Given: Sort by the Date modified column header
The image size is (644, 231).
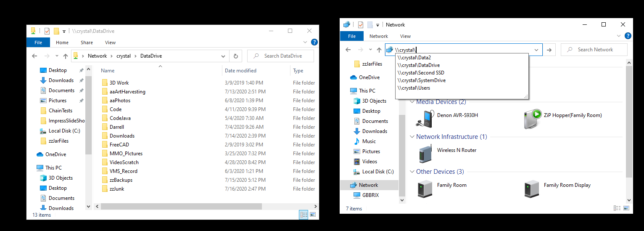Looking at the screenshot, I should pos(240,71).
